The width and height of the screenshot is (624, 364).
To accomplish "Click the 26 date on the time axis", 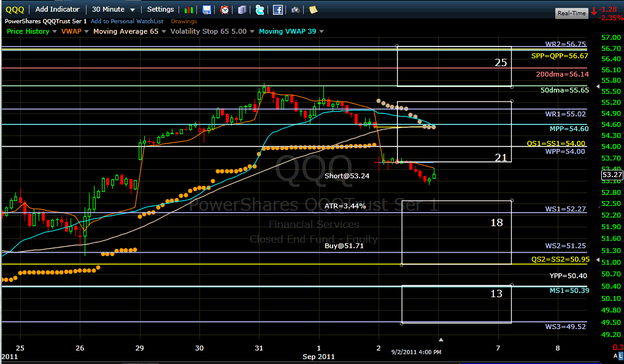I will 80,348.
